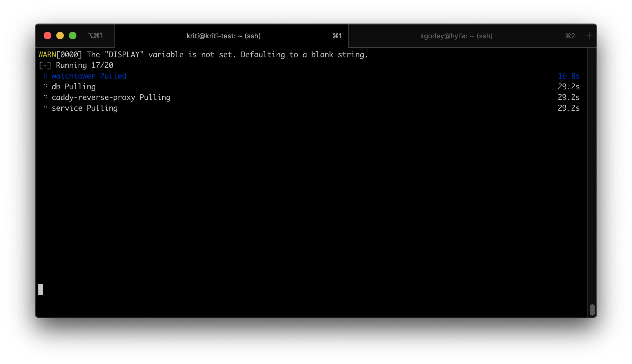Click the spinner icon beside watchtower
The height and width of the screenshot is (364, 632).
pyautogui.click(x=45, y=76)
